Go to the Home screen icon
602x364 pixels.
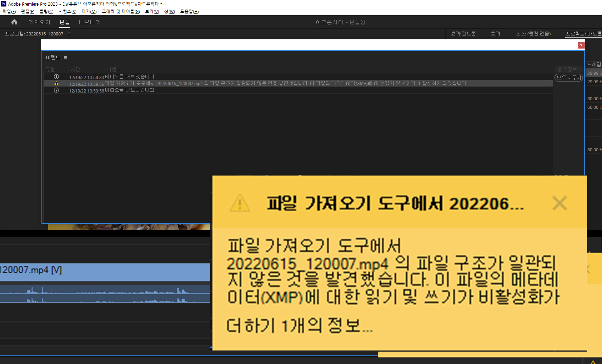14,22
